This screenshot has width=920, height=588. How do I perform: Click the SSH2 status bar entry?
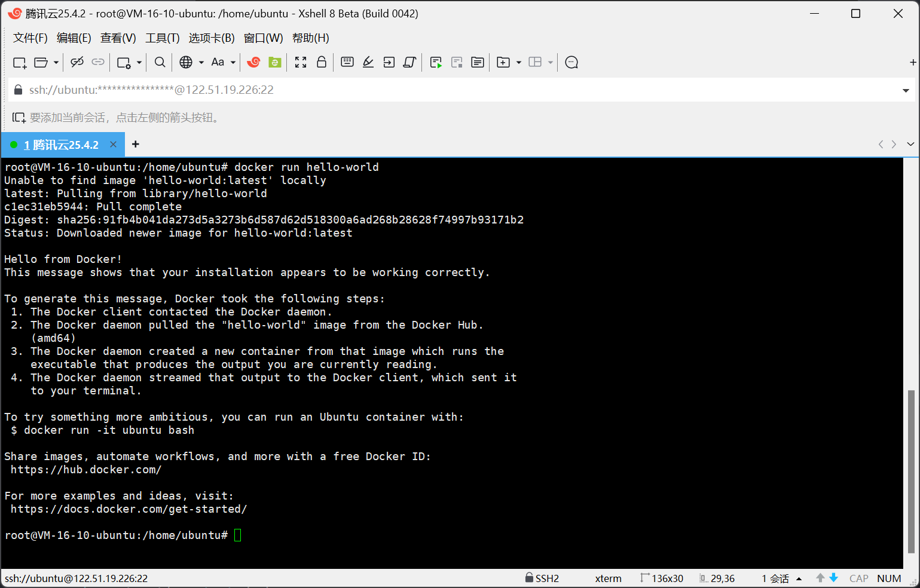pyautogui.click(x=542, y=578)
